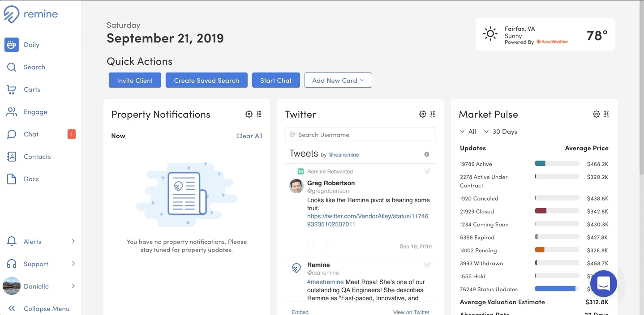Screen dimensions: 644x315
Task: Click the 'Average Valuation Estimate' label
Action: (x=502, y=302)
